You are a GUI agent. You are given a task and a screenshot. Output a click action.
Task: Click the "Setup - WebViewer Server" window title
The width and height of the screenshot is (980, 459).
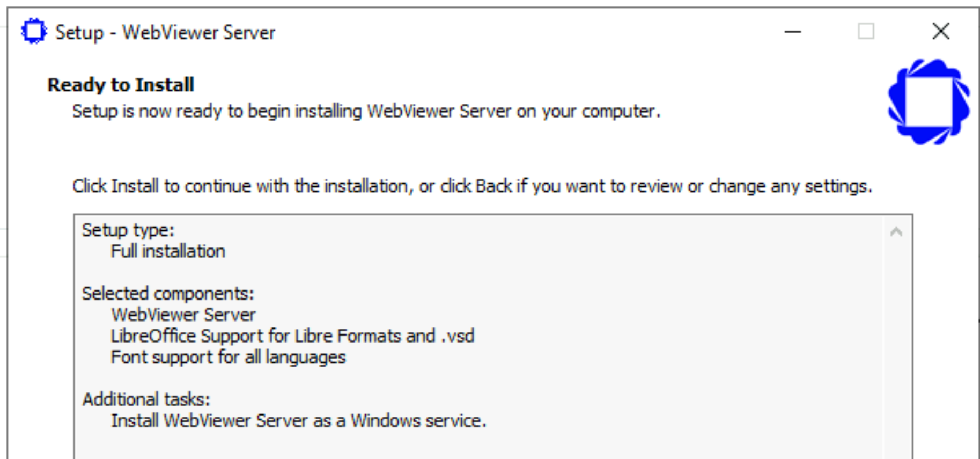[x=165, y=33]
